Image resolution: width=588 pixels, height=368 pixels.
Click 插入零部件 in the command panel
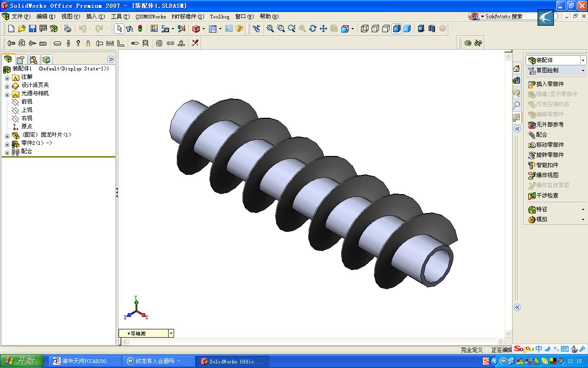pyautogui.click(x=546, y=84)
